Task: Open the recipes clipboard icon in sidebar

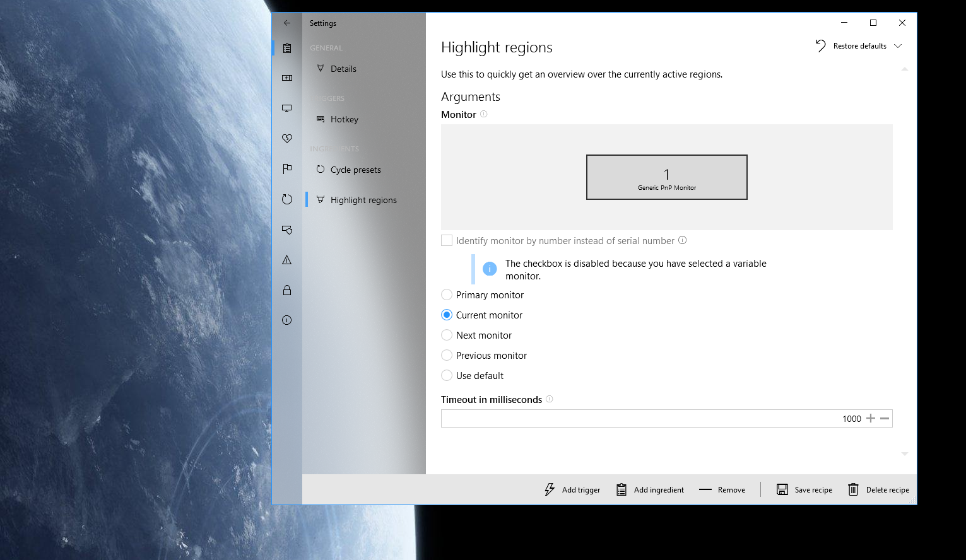Action: pos(287,47)
